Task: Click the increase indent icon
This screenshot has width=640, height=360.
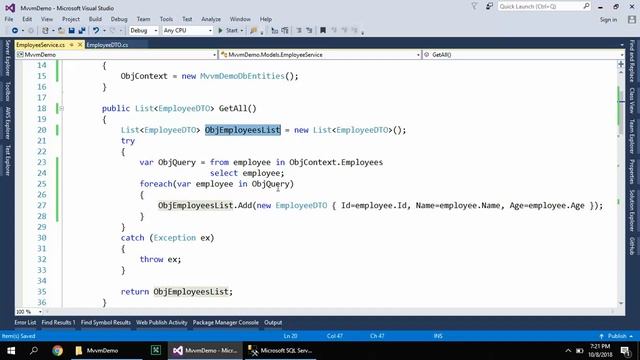Action: pos(309,31)
